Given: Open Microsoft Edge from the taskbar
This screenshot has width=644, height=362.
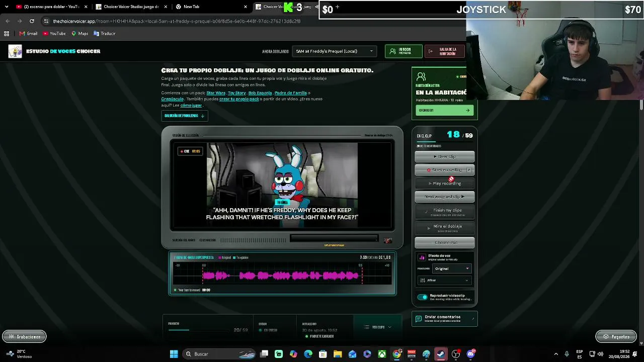Looking at the screenshot, I should click(308, 354).
